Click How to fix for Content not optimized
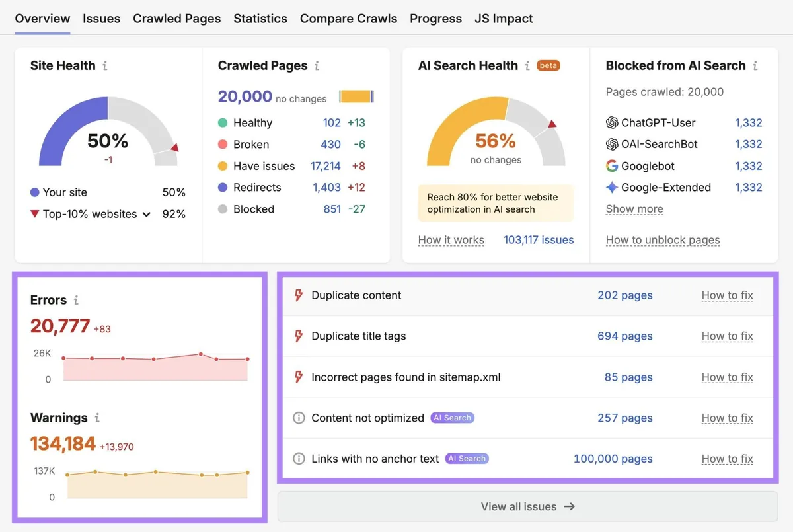Viewport: 793px width, 532px height. (727, 418)
